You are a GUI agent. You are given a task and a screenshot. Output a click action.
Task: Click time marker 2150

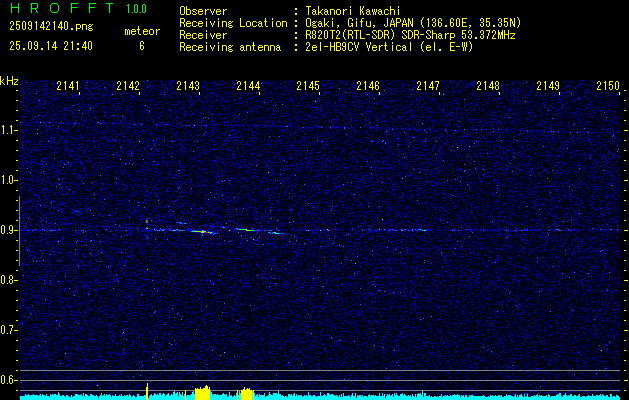coord(608,85)
